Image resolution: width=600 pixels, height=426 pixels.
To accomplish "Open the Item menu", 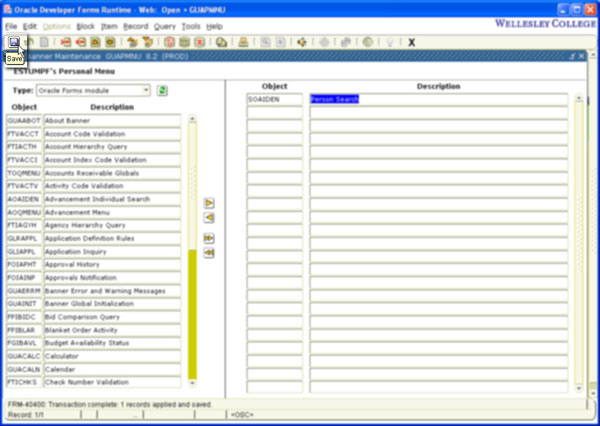I will (x=109, y=26).
